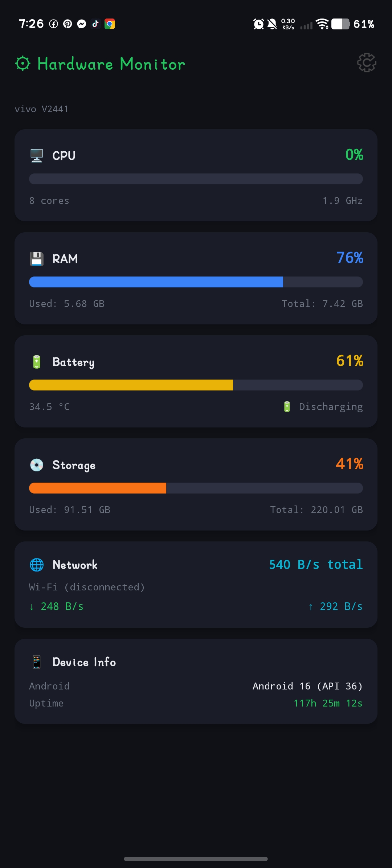
Task: Tap the Android 16 (API 36) value
Action: tap(308, 686)
